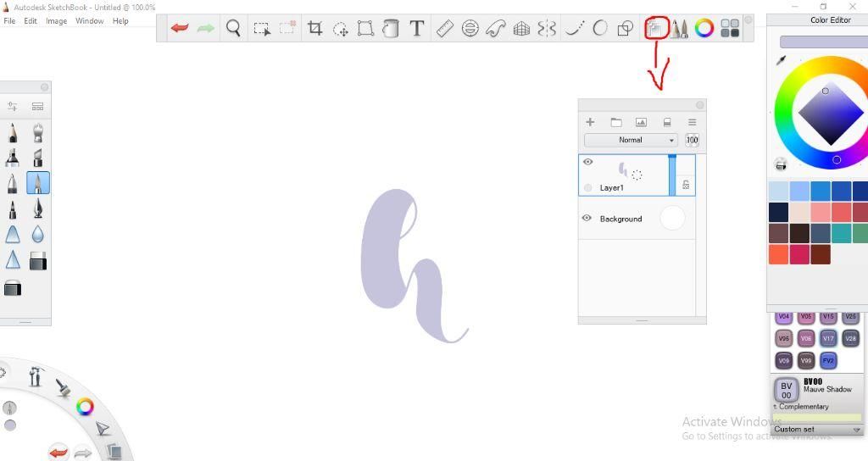Image resolution: width=868 pixels, height=461 pixels.
Task: Select the Chisel tip marker brush
Action: (x=37, y=158)
